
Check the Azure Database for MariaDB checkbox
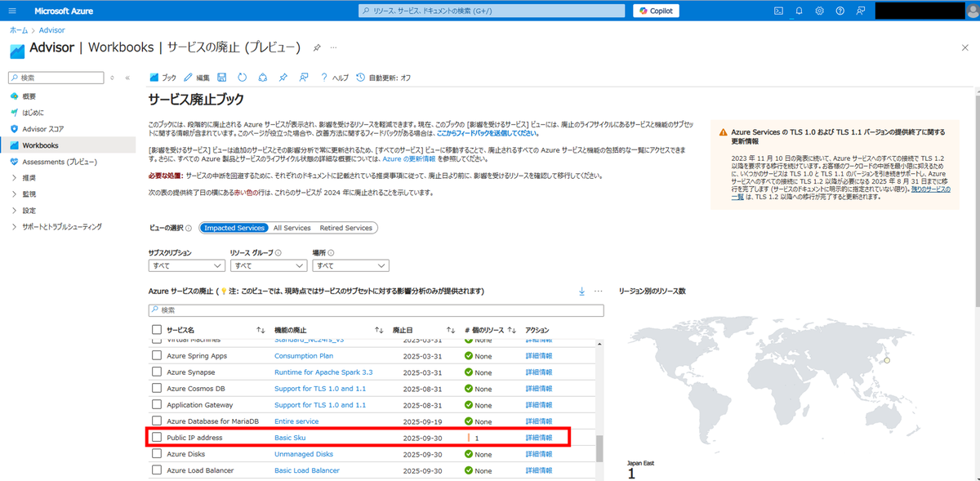point(157,421)
